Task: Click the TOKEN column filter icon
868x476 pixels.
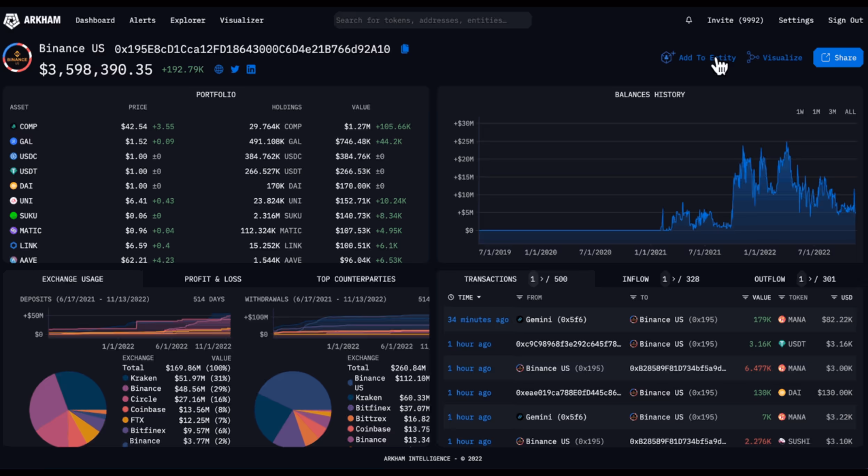Action: [x=781, y=297]
